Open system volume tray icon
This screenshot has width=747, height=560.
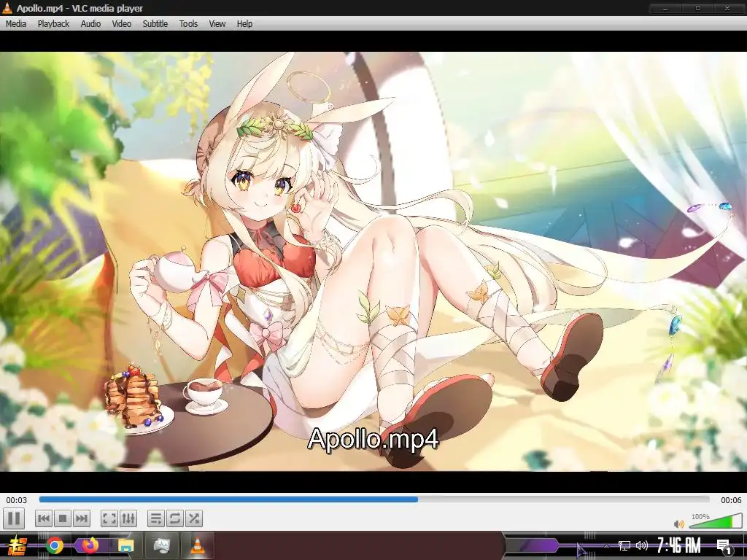[x=642, y=545]
